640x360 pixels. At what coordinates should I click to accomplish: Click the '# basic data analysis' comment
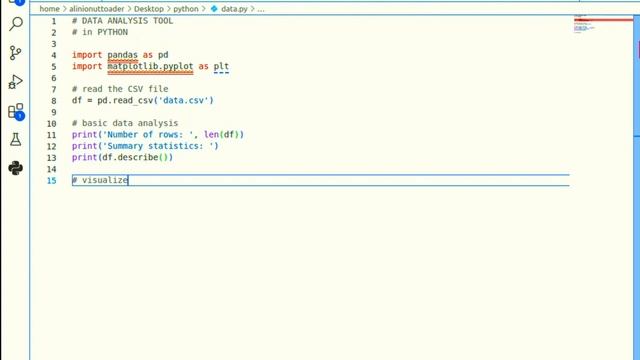pyautogui.click(x=125, y=123)
